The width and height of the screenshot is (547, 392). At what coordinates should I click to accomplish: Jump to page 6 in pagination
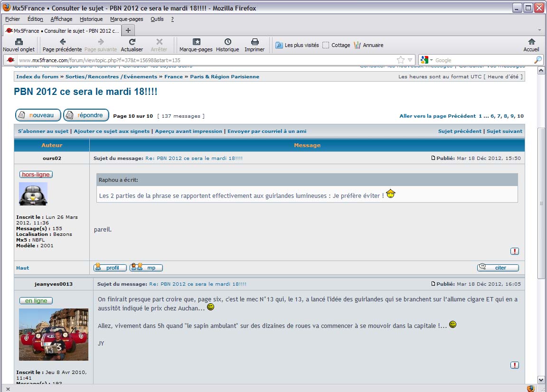click(492, 116)
